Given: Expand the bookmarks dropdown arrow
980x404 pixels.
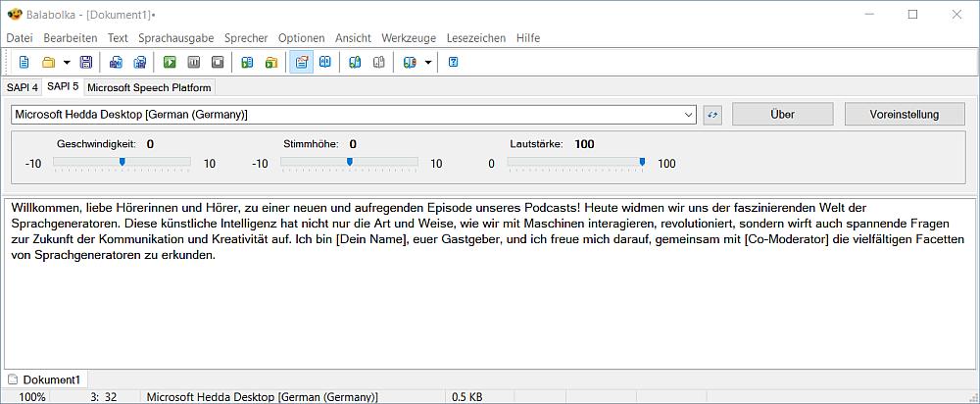Looking at the screenshot, I should 428,63.
